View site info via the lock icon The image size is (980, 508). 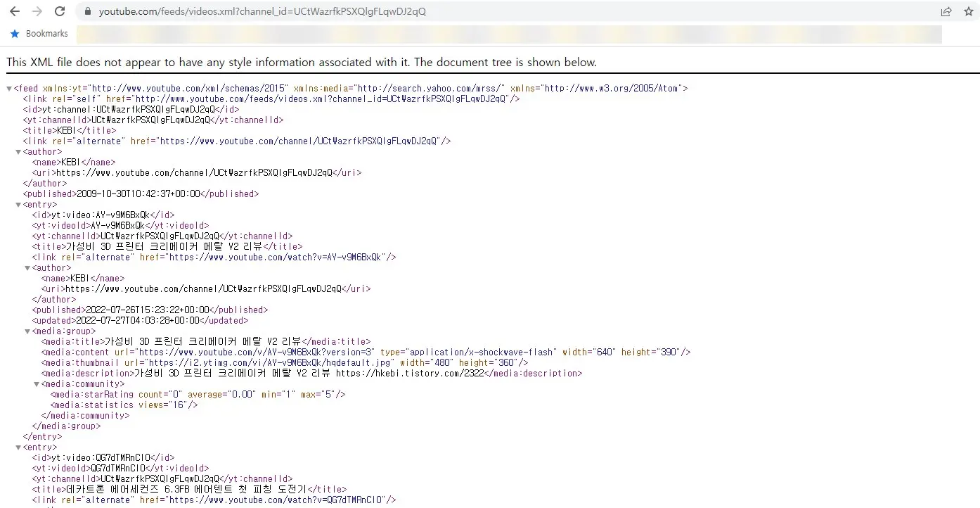[x=88, y=11]
